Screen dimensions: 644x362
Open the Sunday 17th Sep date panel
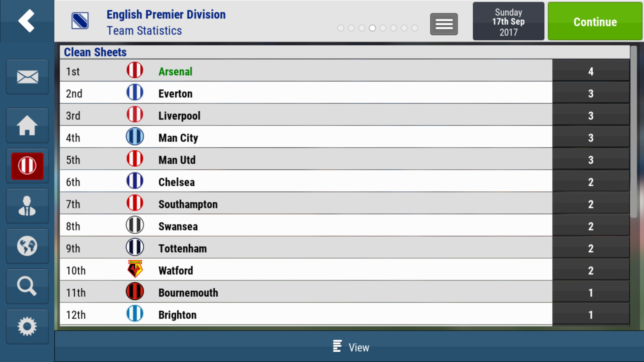(x=508, y=21)
